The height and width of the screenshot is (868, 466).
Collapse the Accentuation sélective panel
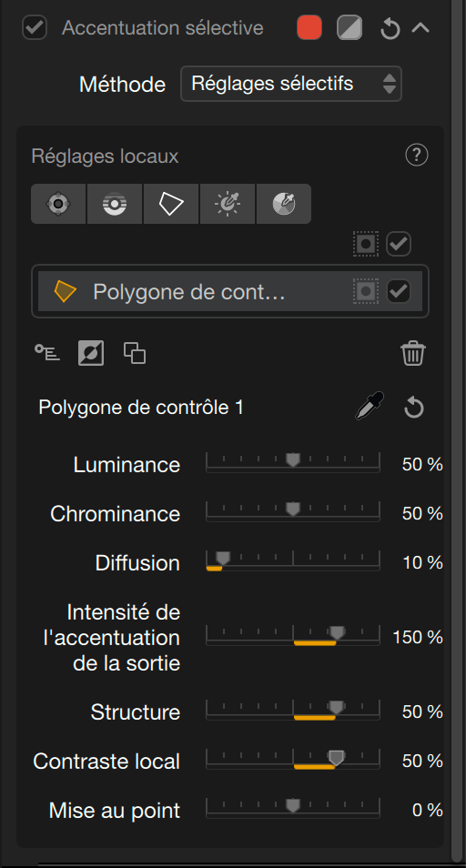[420, 27]
